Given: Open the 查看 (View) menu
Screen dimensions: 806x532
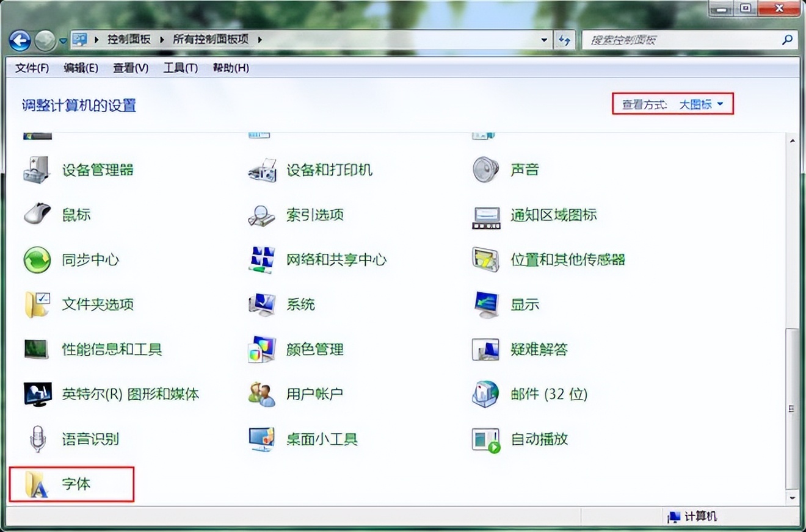Looking at the screenshot, I should click(130, 68).
